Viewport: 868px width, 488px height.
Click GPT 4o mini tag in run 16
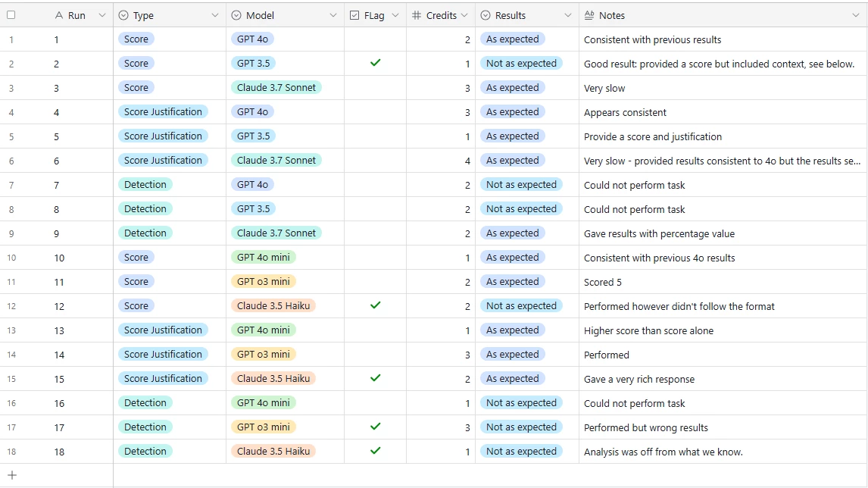click(x=264, y=402)
